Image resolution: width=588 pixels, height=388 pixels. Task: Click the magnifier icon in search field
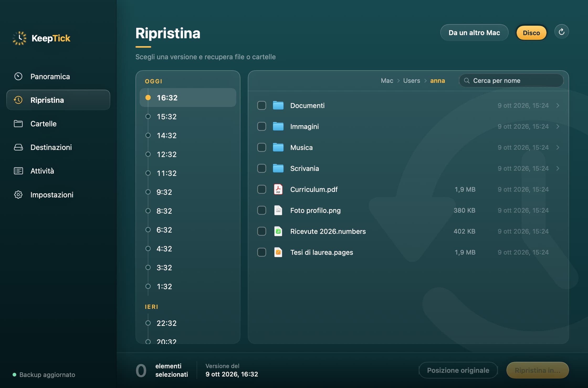[x=467, y=80]
